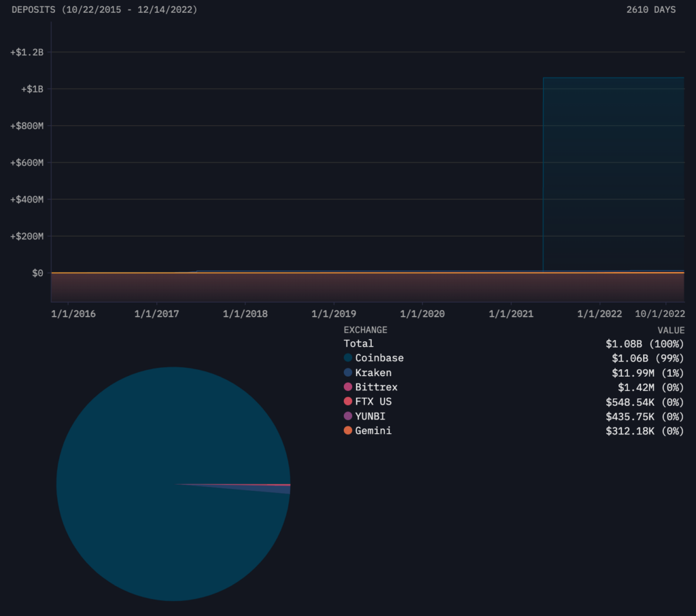Click the Coinbase deposit area in chart
Image resolution: width=696 pixels, height=616 pixels.
614,173
